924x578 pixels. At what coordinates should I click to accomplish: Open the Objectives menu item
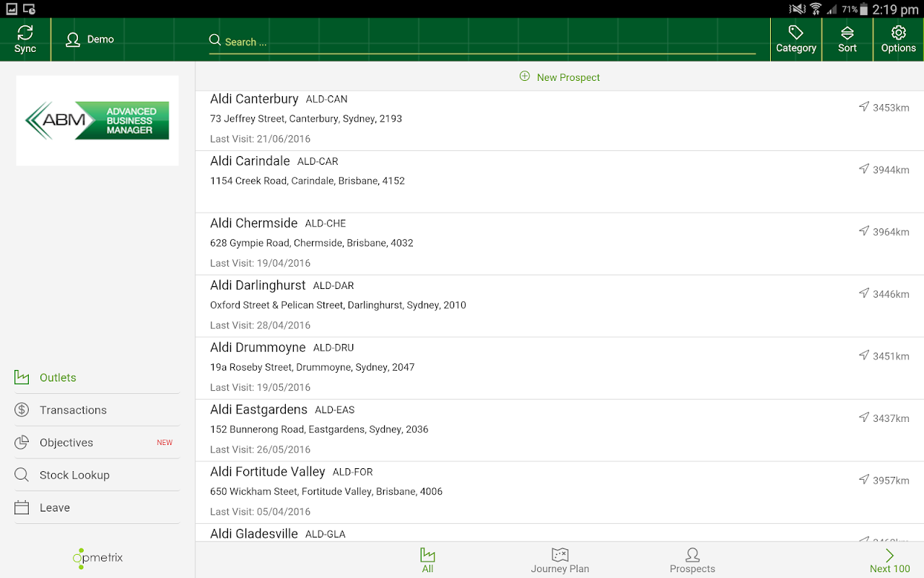(x=97, y=442)
